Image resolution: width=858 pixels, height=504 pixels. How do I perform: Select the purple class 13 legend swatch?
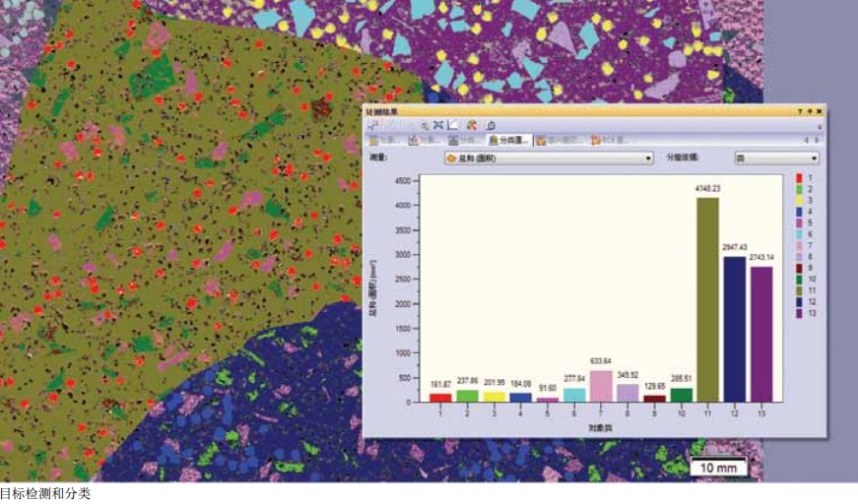coord(799,313)
